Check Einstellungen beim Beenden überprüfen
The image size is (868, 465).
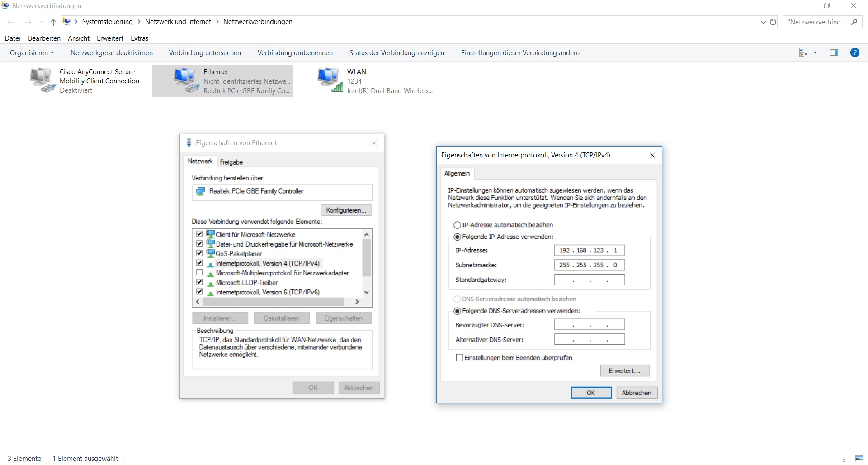pyautogui.click(x=460, y=357)
